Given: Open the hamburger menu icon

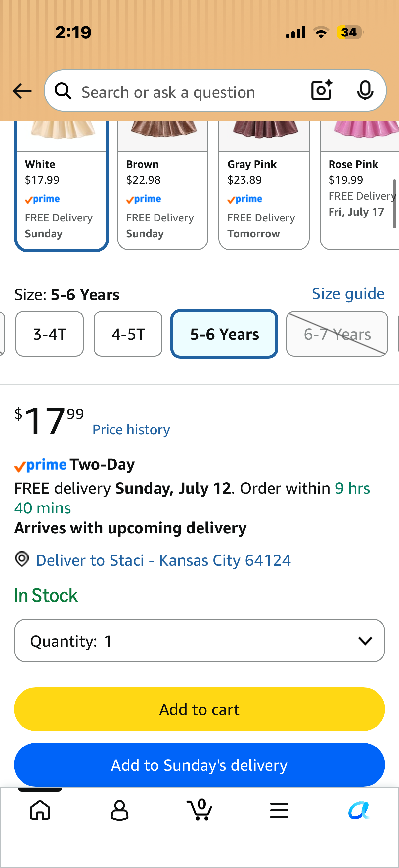Looking at the screenshot, I should (x=279, y=810).
